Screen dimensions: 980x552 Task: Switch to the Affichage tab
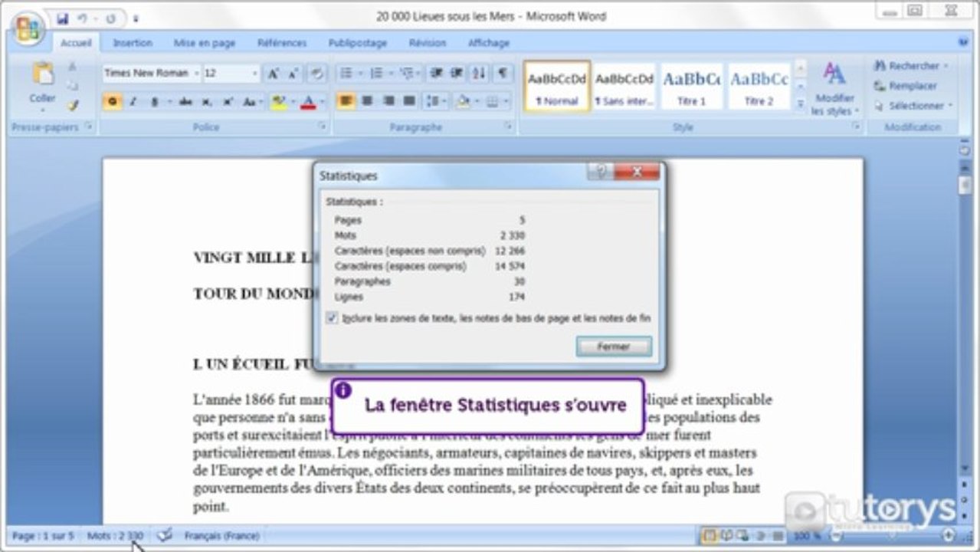click(489, 44)
